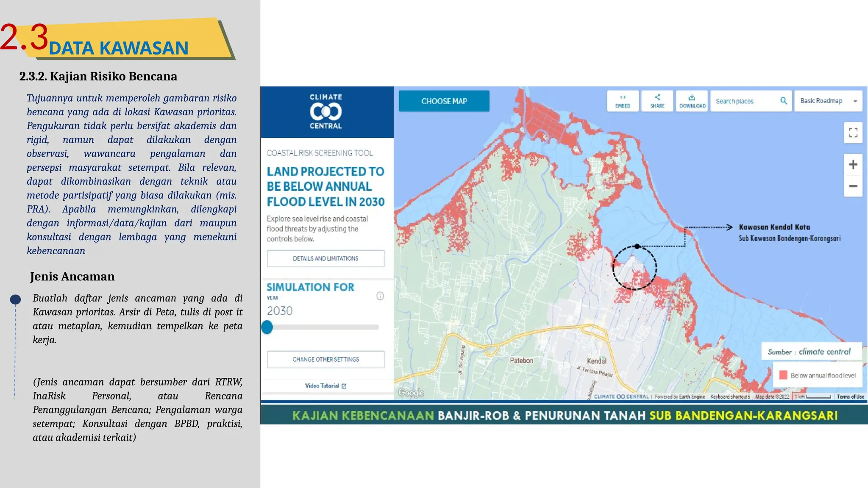Viewport: 868px width, 488px height.
Task: Click the Share icon button
Action: (657, 101)
